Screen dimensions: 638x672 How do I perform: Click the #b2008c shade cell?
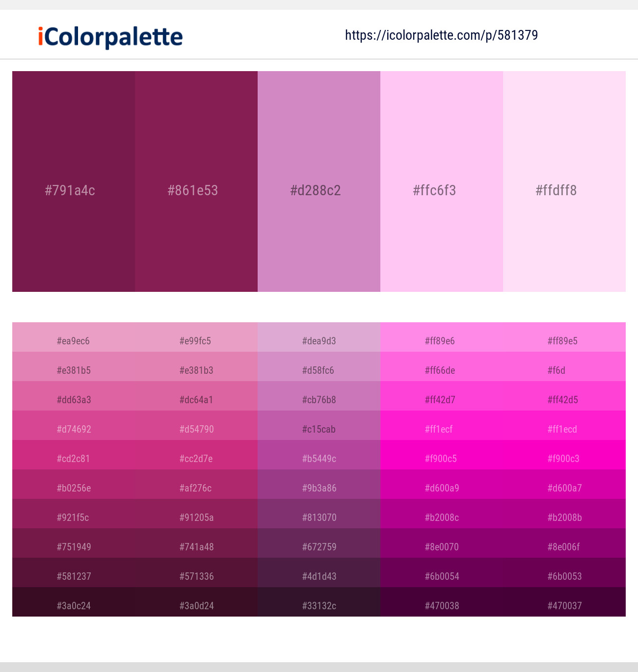[441, 517]
